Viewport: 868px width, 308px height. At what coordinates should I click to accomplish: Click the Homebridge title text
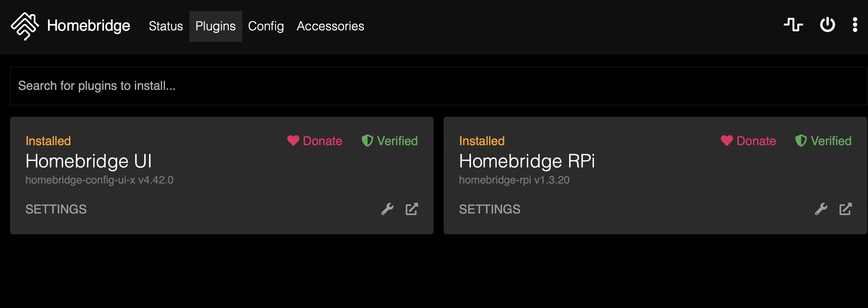[x=88, y=26]
